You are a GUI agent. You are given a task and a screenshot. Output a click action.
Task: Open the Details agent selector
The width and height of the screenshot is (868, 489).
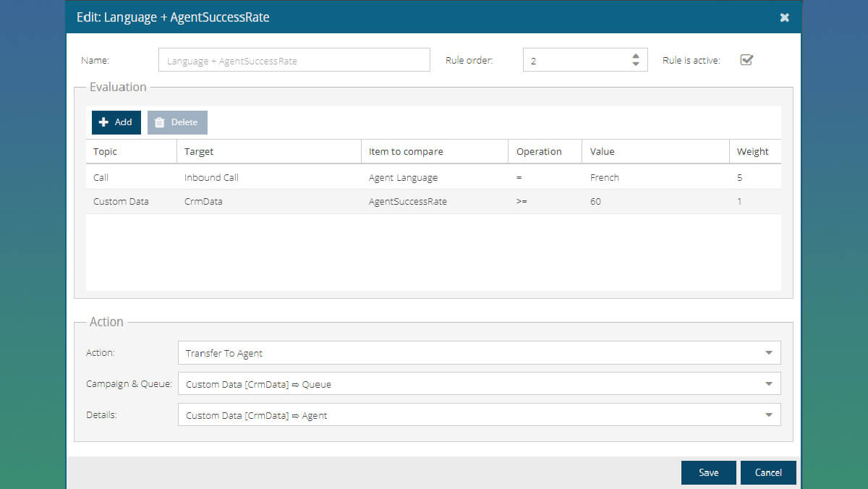pyautogui.click(x=477, y=414)
